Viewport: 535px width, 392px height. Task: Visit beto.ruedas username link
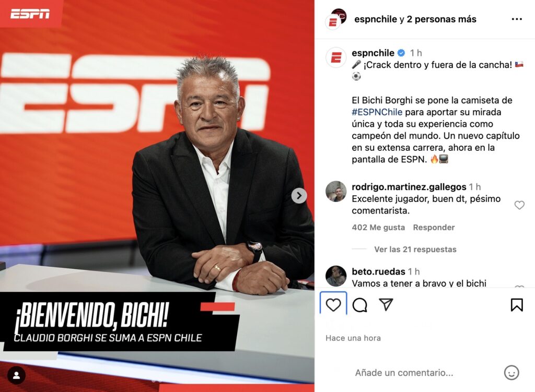point(378,271)
